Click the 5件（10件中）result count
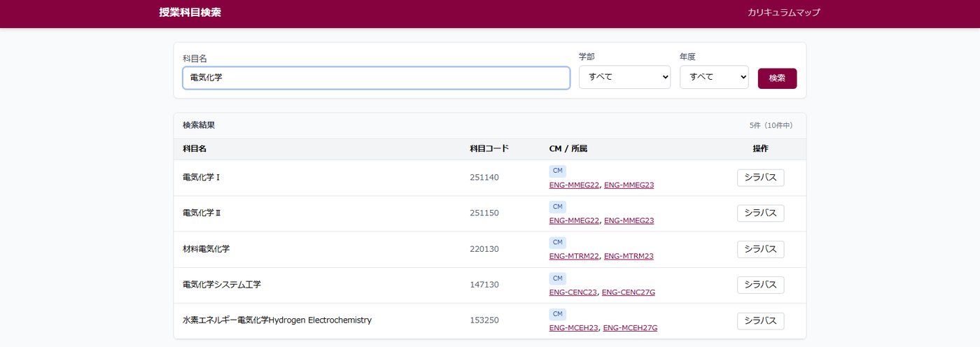This screenshot has width=980, height=347. 773,126
